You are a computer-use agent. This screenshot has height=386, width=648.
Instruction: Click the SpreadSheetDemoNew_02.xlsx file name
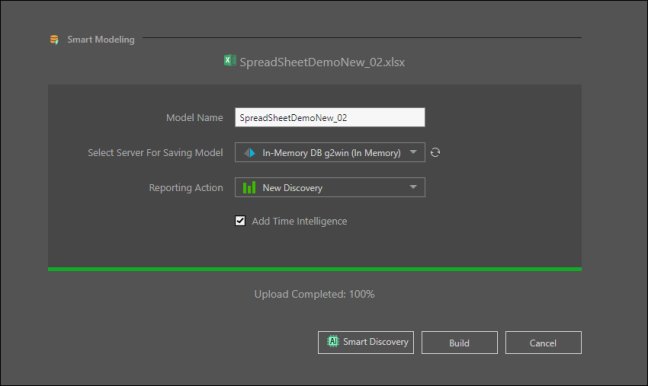click(322, 62)
